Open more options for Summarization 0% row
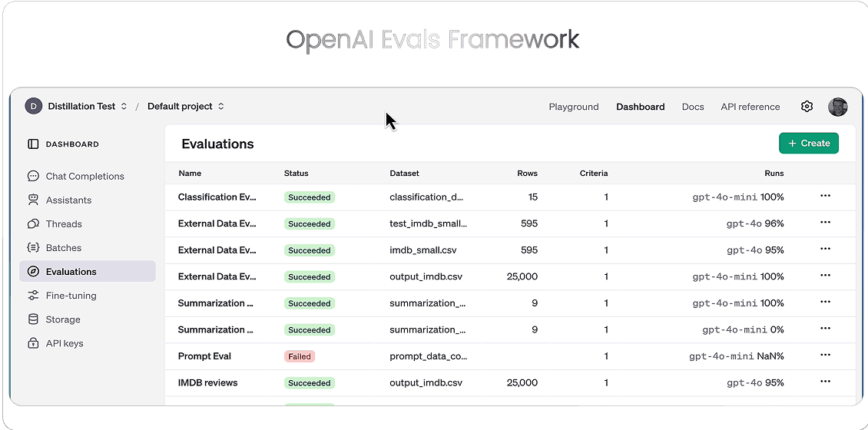This screenshot has height=430, width=868. (825, 329)
